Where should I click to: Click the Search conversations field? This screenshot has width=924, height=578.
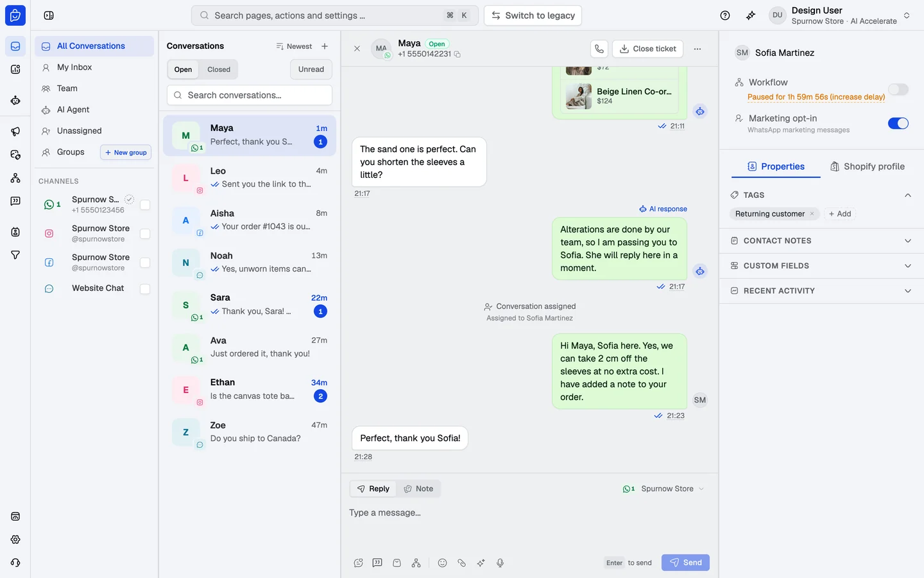(250, 95)
